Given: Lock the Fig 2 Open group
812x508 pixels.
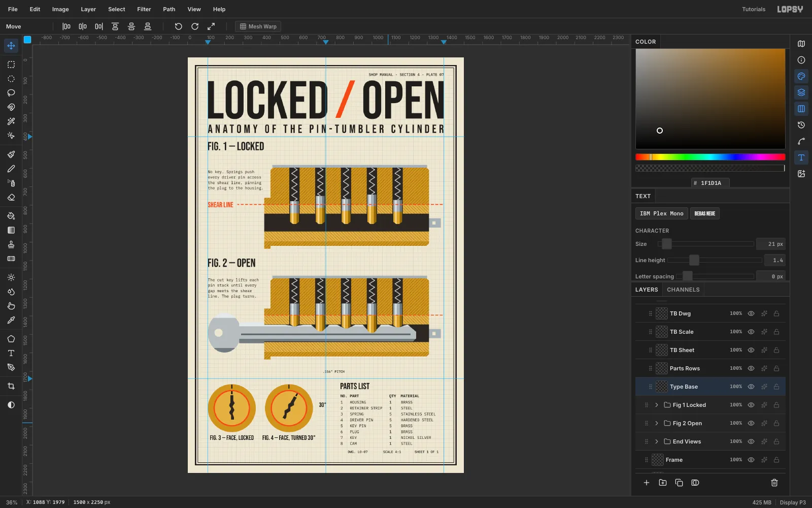Looking at the screenshot, I should click(x=776, y=423).
